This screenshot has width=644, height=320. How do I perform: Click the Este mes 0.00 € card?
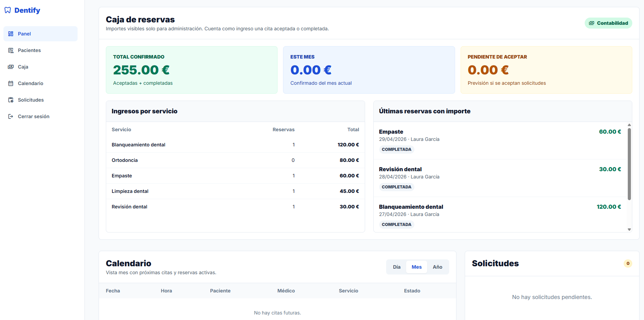tap(369, 70)
